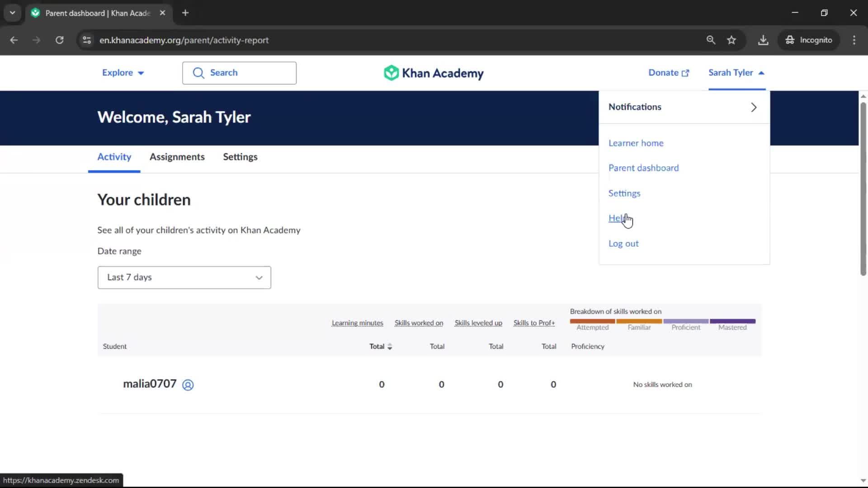This screenshot has height=488, width=868.
Task: Click the Donate link
Action: (x=669, y=73)
